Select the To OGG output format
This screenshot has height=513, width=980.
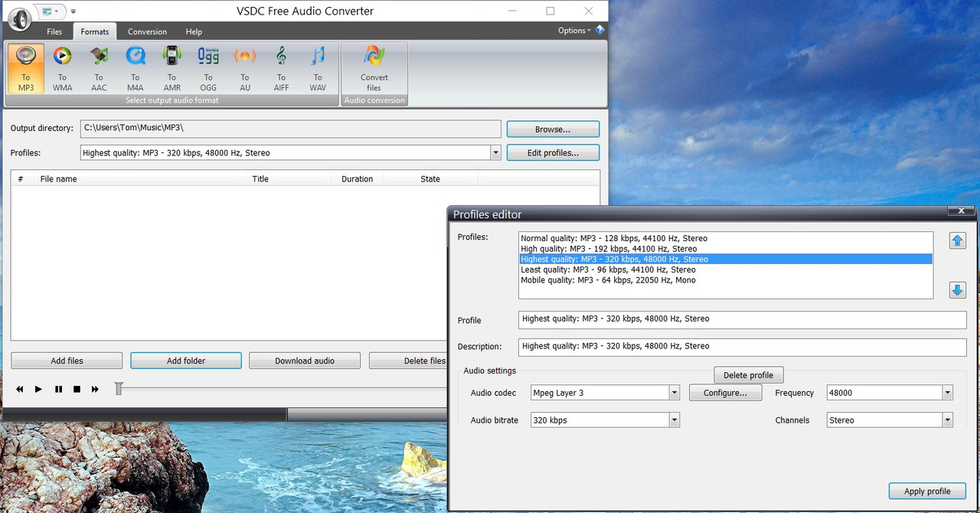coord(208,68)
